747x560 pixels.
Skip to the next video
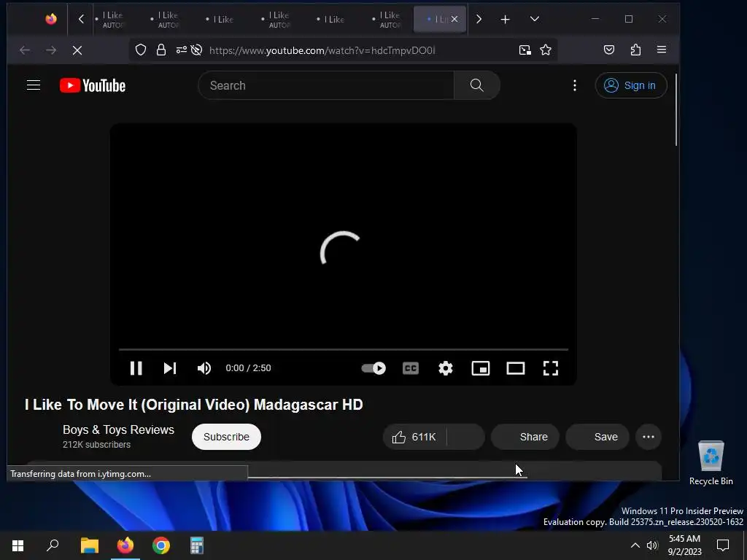[170, 368]
